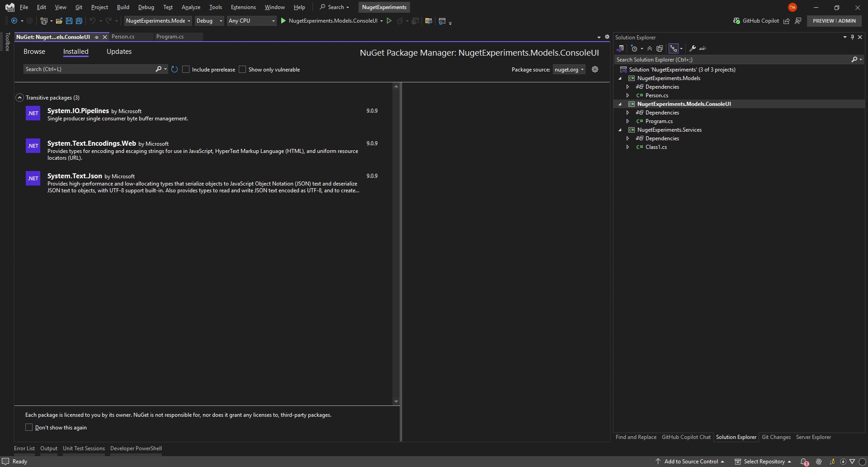
Task: Click the Open File folder icon
Action: point(59,21)
